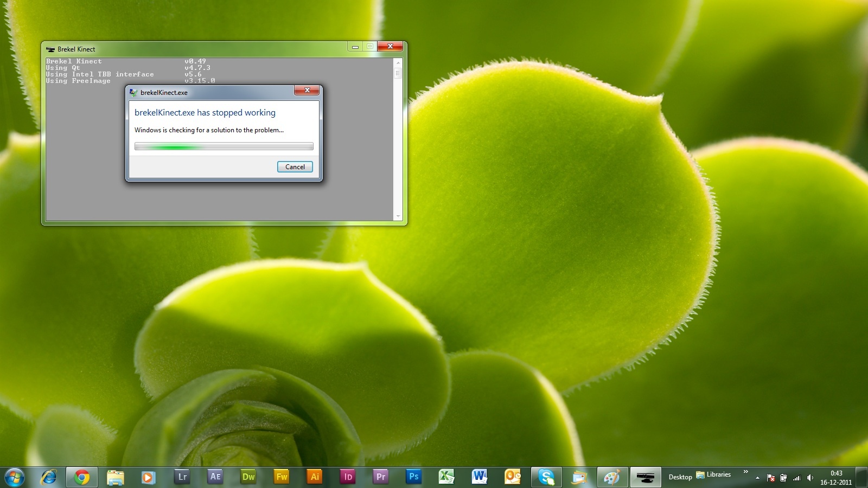
Task: Open the Desktop toolbar on the taskbar
Action: tap(680, 477)
